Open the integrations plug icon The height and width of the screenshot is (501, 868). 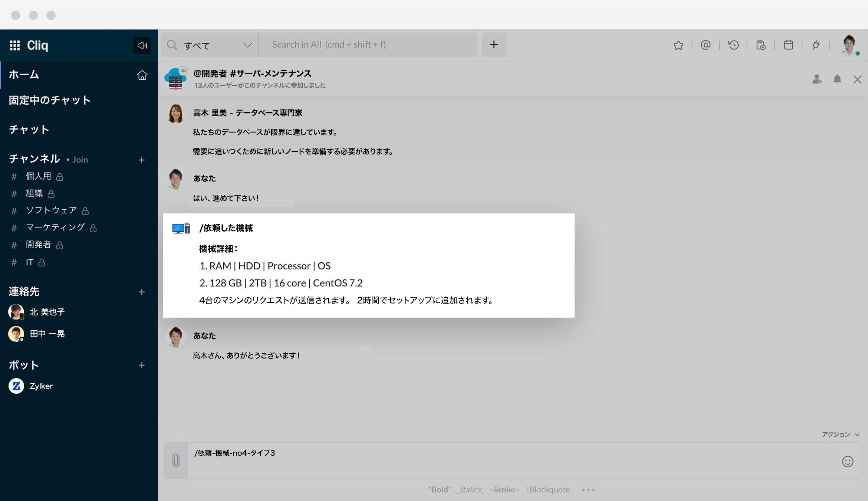tap(816, 45)
